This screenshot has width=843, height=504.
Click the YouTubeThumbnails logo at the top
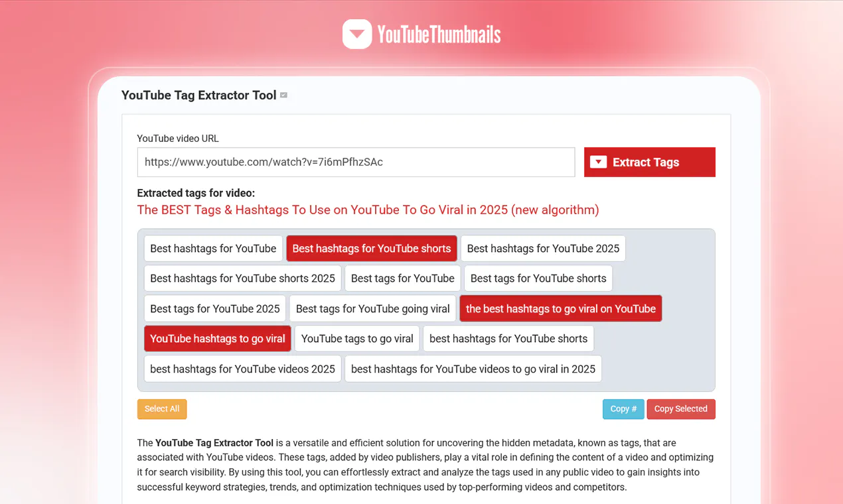(421, 34)
